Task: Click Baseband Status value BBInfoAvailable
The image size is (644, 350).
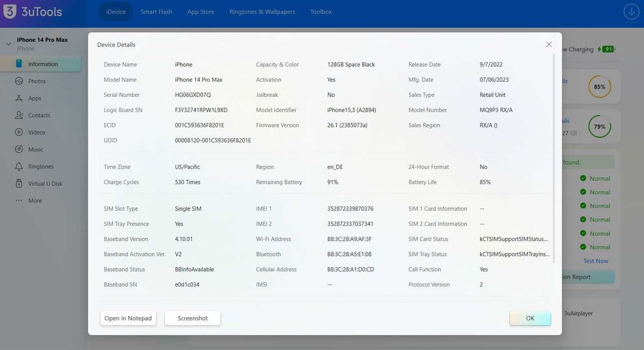Action: click(x=194, y=269)
